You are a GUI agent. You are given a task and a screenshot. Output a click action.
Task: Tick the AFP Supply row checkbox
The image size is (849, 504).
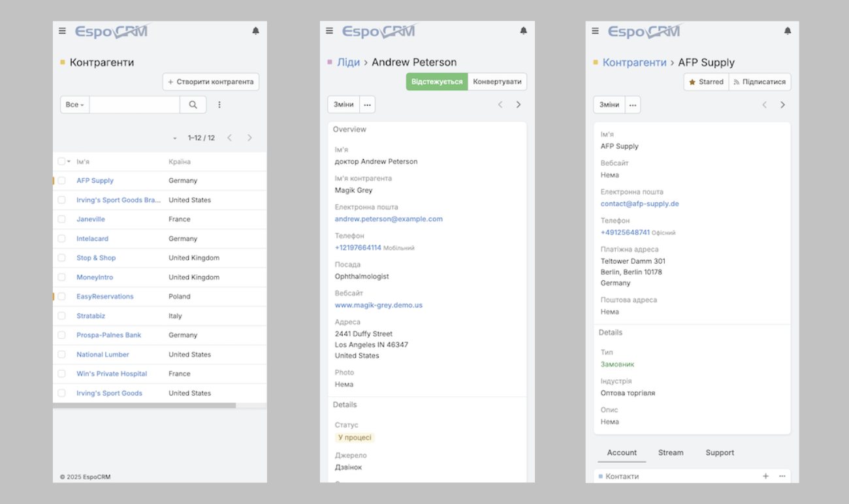61,181
